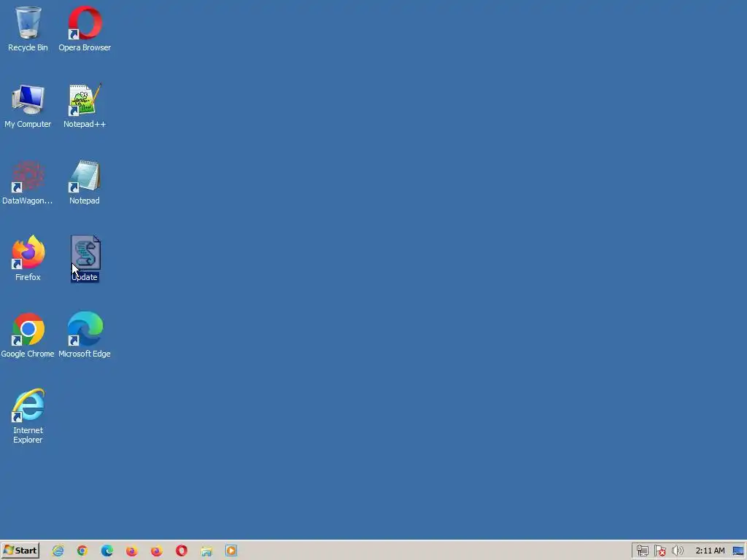Launch Internet Explorer from the taskbar
This screenshot has height=560, width=747.
58,551
